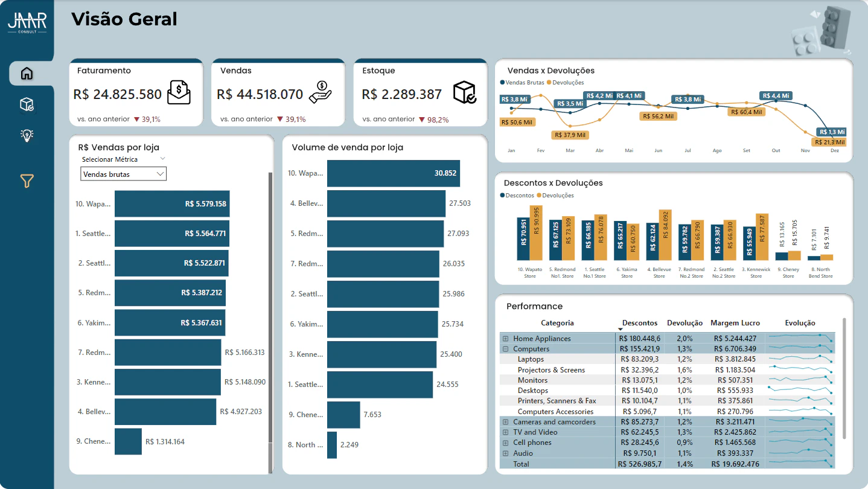Screen dimensions: 868x489
Task: Click the R$ 60,4 Mil data label
Action: pyautogui.click(x=746, y=112)
